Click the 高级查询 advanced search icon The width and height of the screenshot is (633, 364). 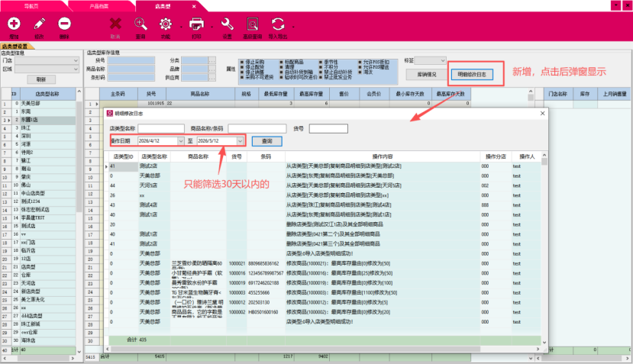coord(253,24)
